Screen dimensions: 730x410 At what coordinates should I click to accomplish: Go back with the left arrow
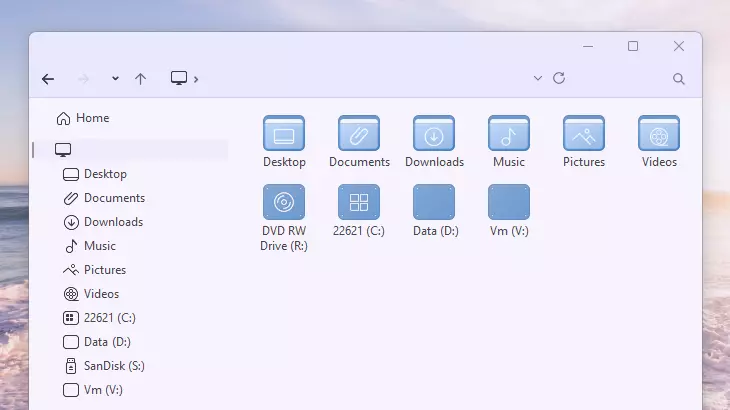click(48, 79)
